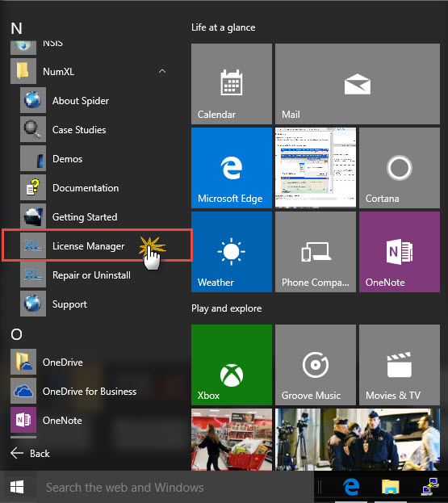This screenshot has height=503, width=448.
Task: Click the About Spider globe icon
Action: coord(33,100)
